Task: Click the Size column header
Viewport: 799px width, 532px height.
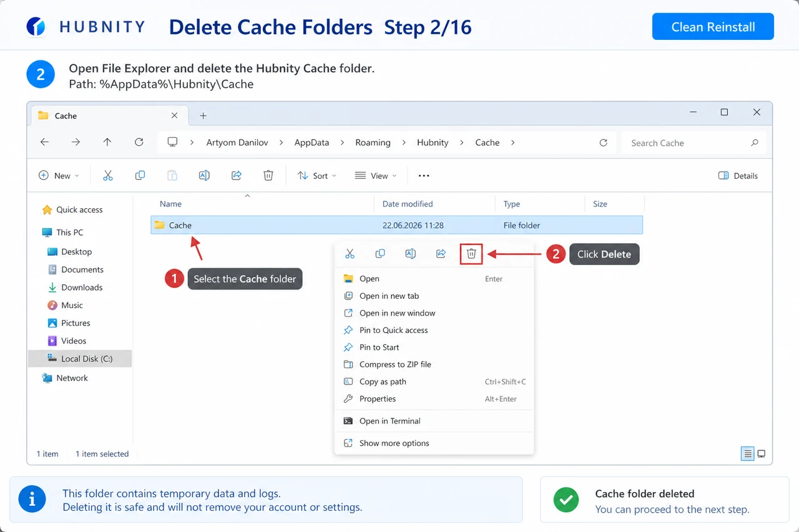Action: coord(600,204)
